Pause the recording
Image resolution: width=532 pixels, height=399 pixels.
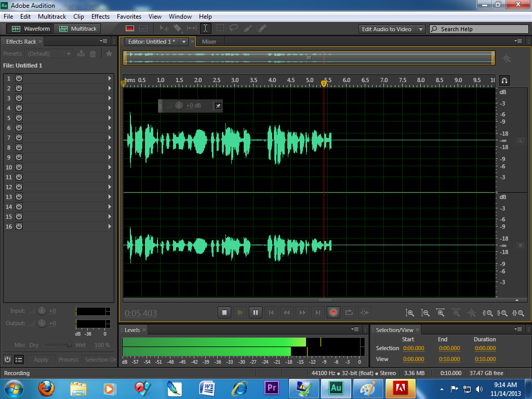coord(256,312)
